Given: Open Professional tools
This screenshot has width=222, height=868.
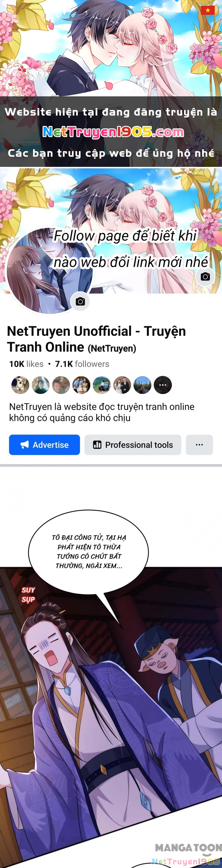Looking at the screenshot, I should [133, 445].
